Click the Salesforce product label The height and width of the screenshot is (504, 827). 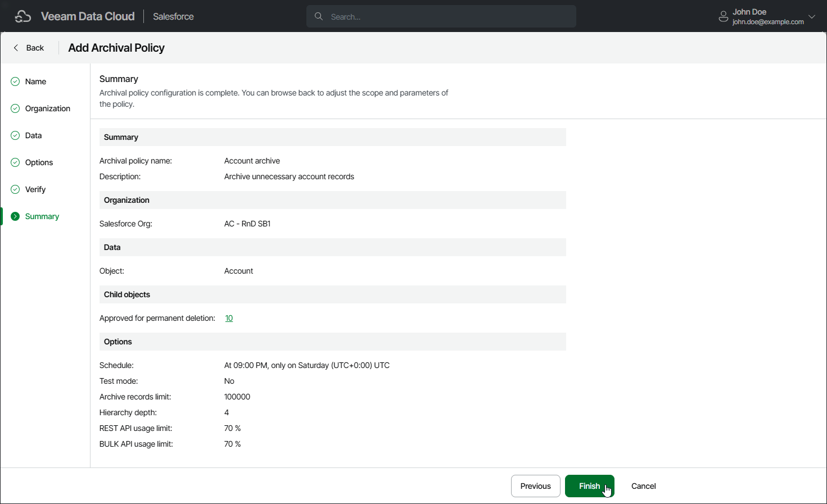(173, 16)
